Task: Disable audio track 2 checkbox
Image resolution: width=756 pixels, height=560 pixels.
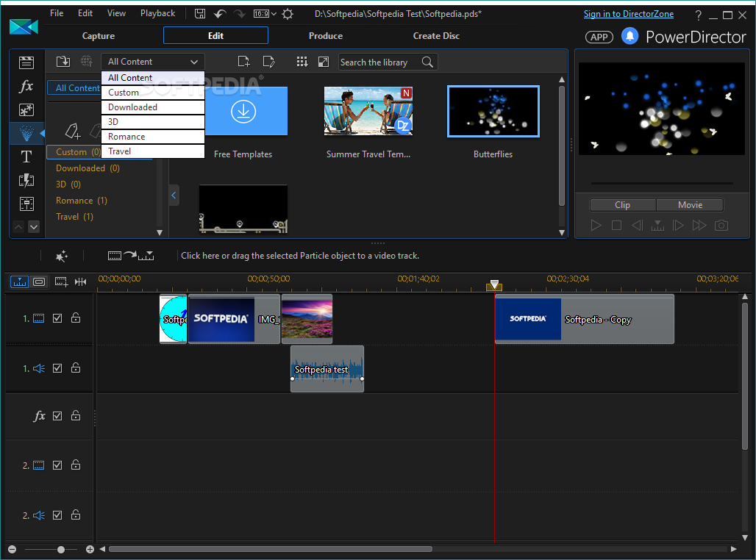Action: pos(57,515)
